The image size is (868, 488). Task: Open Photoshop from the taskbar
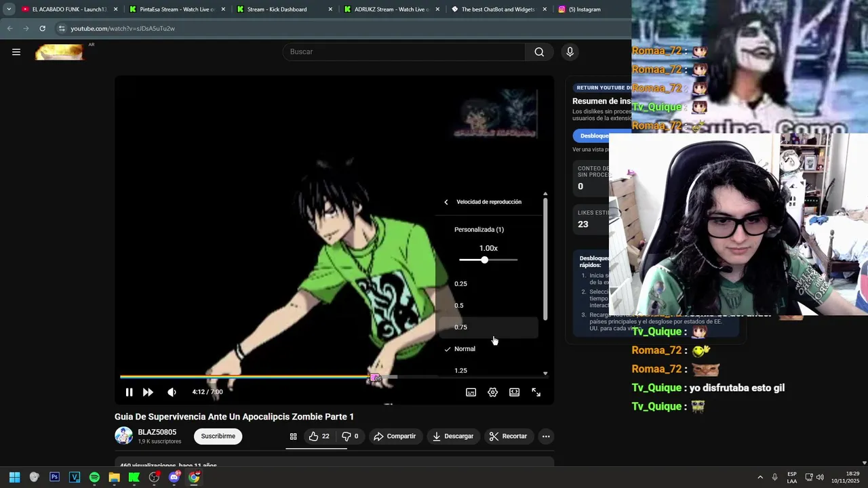point(54,477)
